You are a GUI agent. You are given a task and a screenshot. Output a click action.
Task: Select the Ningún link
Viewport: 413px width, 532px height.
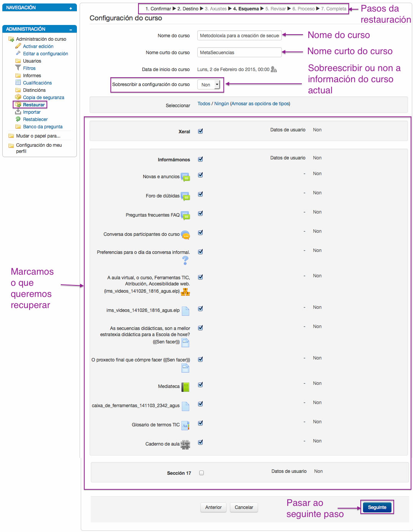(220, 104)
